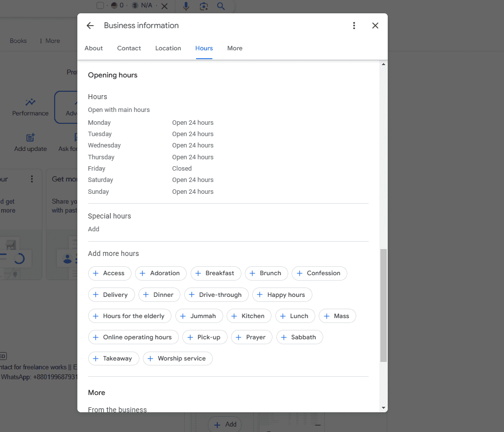504x432 pixels.
Task: Add Dinner hours chip
Action: click(159, 294)
